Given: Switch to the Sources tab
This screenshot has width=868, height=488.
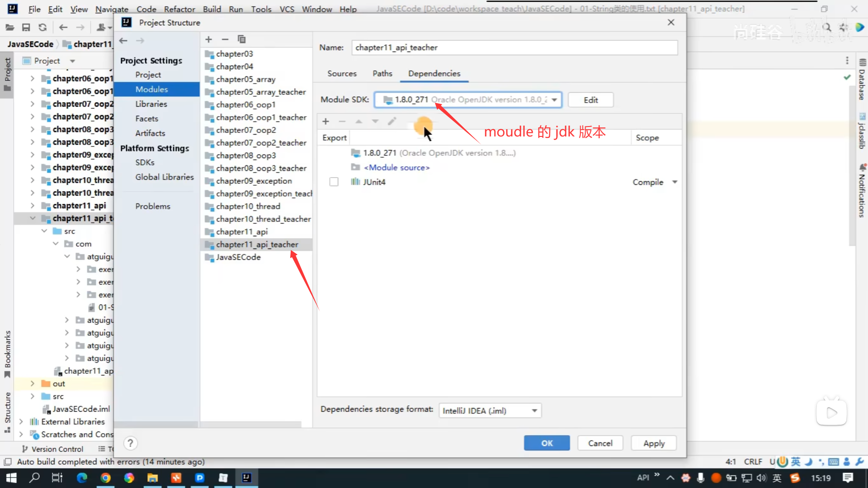Looking at the screenshot, I should 342,73.
